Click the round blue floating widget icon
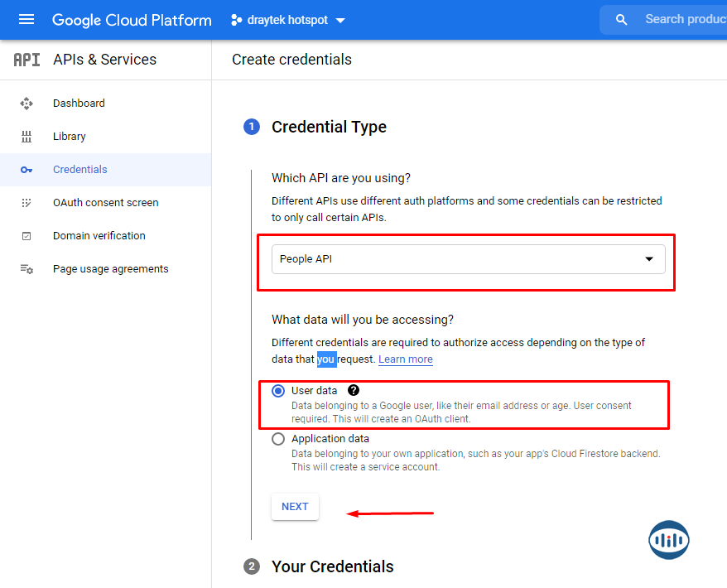 [x=669, y=540]
